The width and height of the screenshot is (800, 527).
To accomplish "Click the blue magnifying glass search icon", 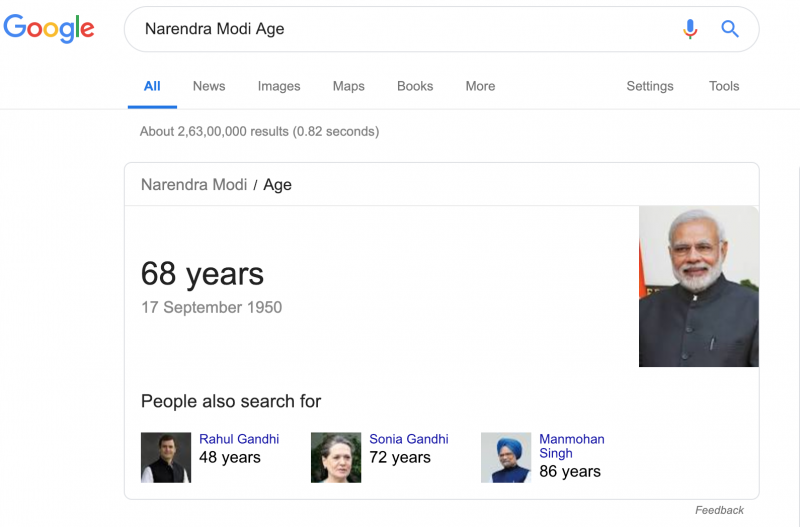I will coord(730,29).
